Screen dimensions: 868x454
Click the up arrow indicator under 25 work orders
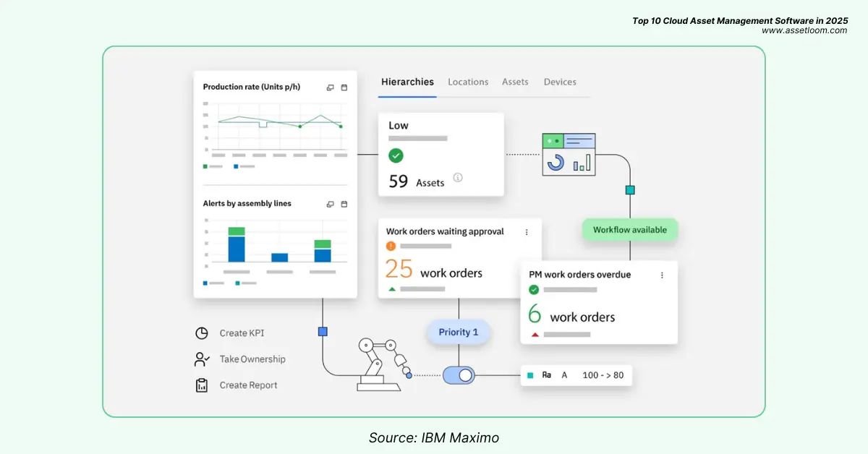[x=392, y=288]
